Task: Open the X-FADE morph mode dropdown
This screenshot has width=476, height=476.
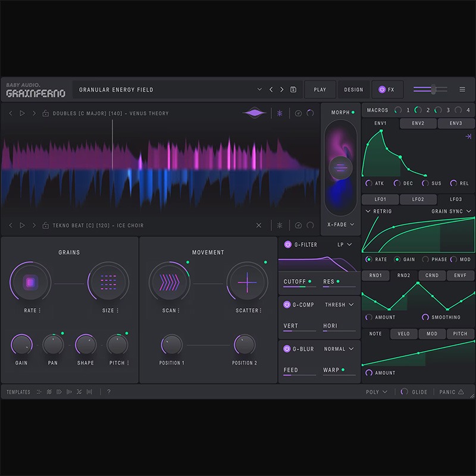Action: pos(340,225)
